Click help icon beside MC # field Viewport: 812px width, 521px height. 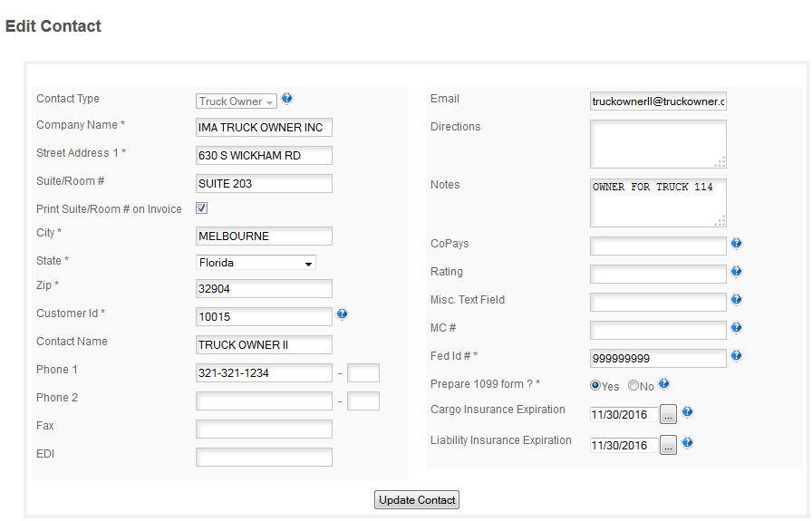coord(736,327)
